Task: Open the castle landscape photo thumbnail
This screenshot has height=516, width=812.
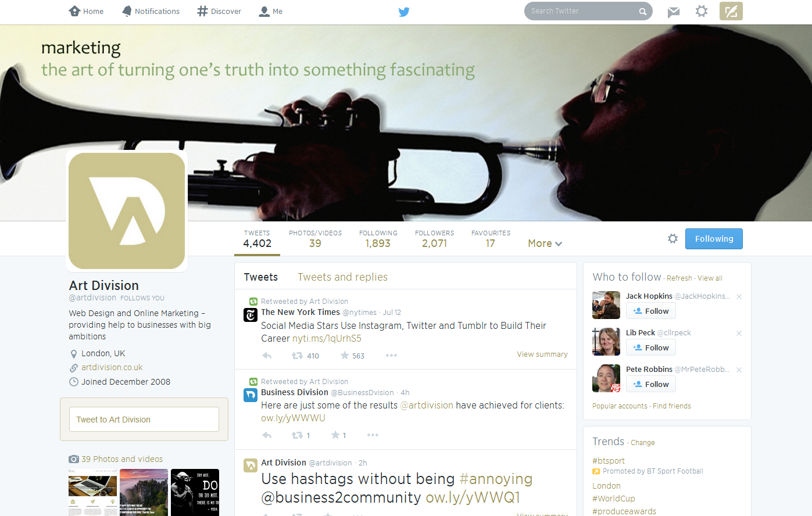Action: coord(144,492)
